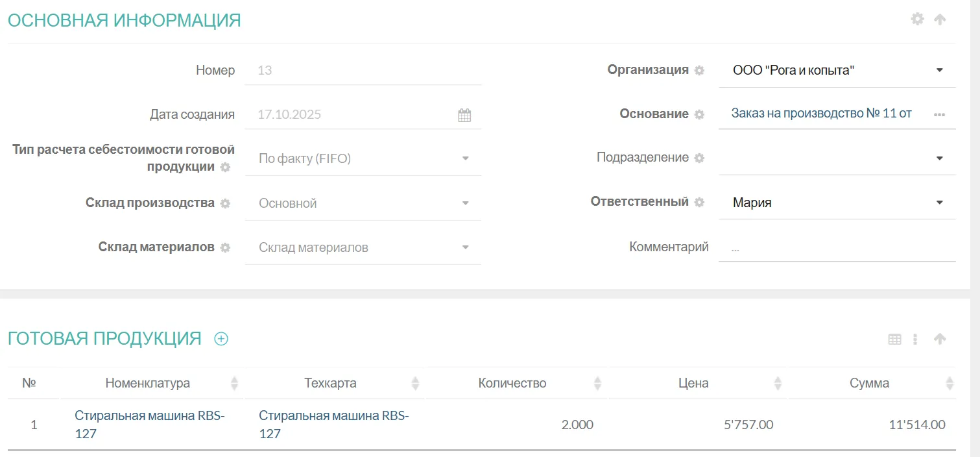
Task: Collapse the Готовая продукция section with up arrow
Action: pyautogui.click(x=940, y=339)
